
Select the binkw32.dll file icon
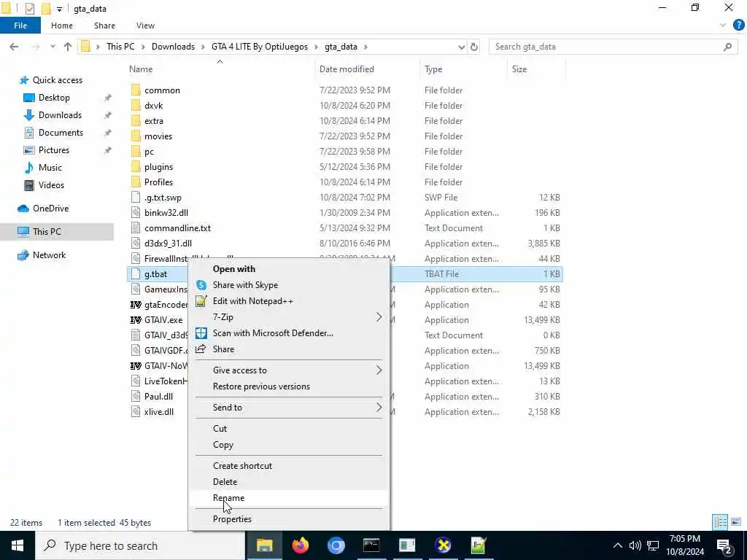tap(136, 213)
